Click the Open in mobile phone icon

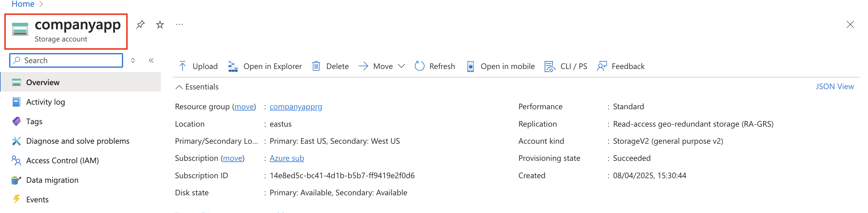[470, 67]
